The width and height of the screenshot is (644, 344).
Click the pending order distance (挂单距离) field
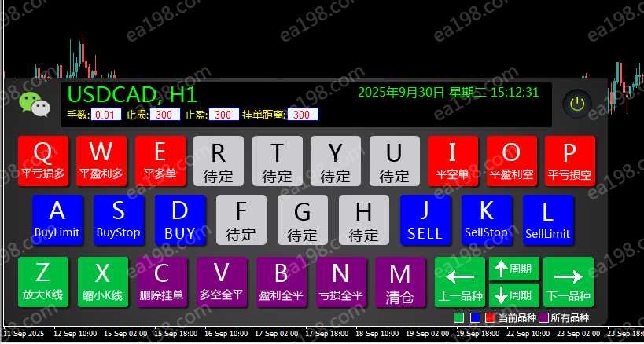pyautogui.click(x=302, y=115)
